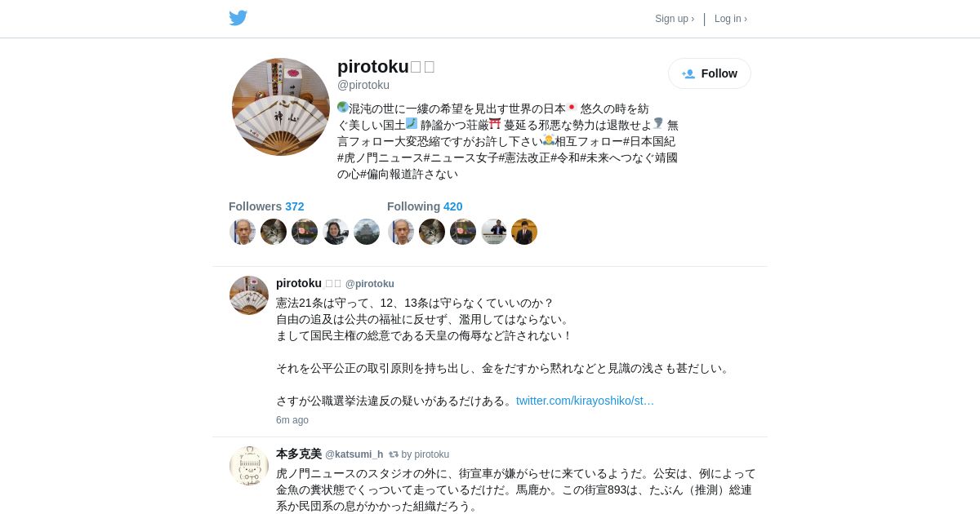Select the fourth follower avatar of woman
Viewport: 980px width, 514px height.
click(x=336, y=232)
